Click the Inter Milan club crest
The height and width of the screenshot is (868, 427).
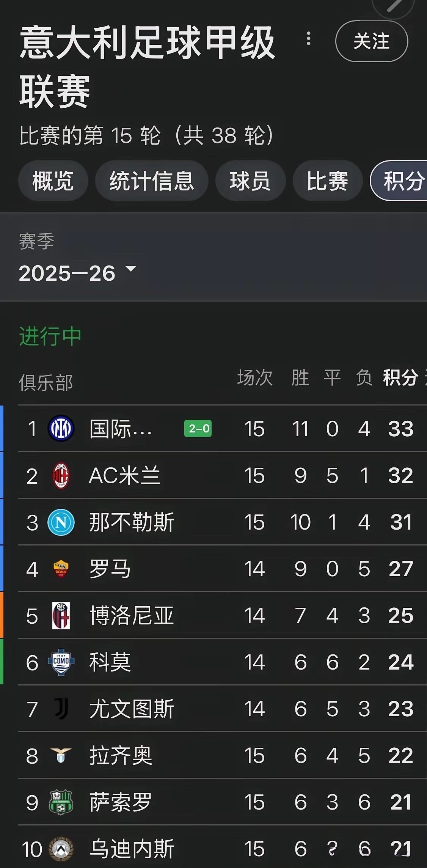pos(61,429)
